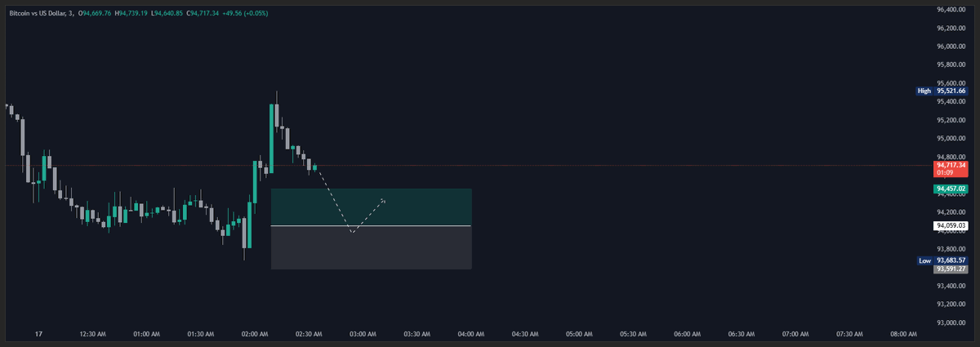Click 93,800.00 on the price axis

[951, 249]
